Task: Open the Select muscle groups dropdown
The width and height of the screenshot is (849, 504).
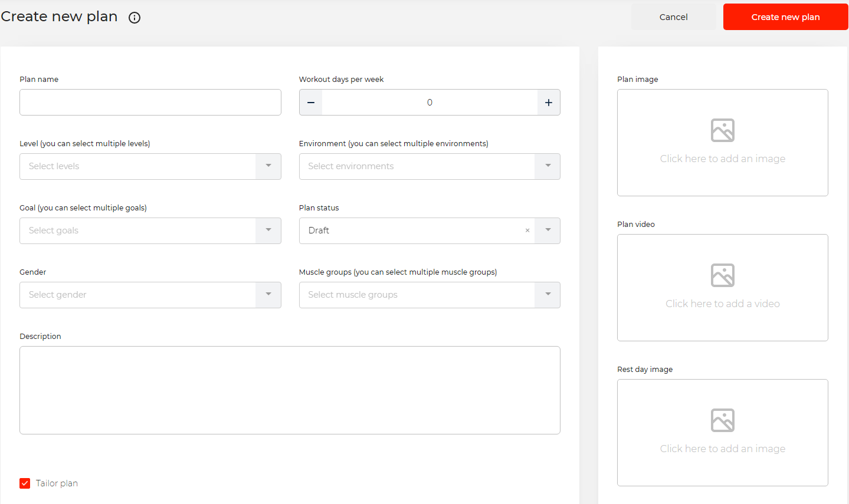Action: 548,295
